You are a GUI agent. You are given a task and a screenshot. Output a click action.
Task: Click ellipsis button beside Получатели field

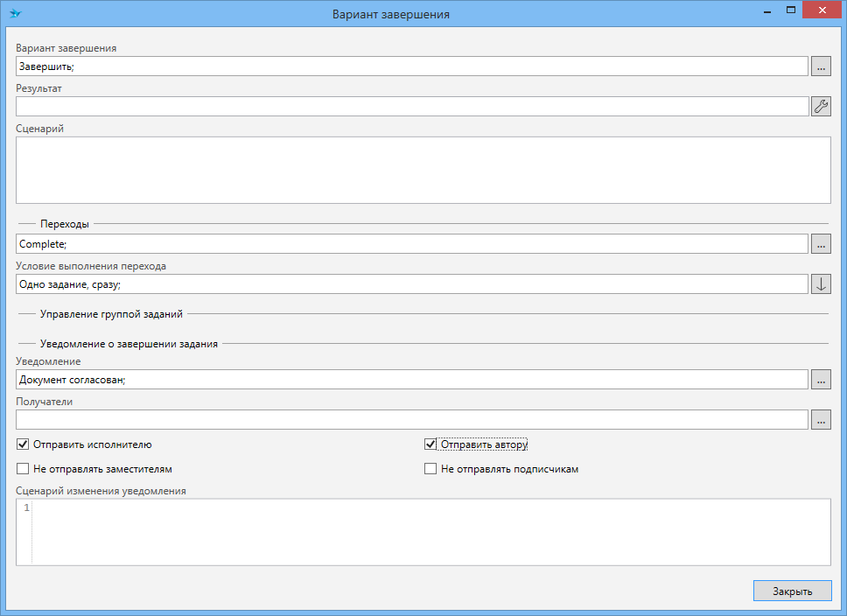pyautogui.click(x=821, y=420)
